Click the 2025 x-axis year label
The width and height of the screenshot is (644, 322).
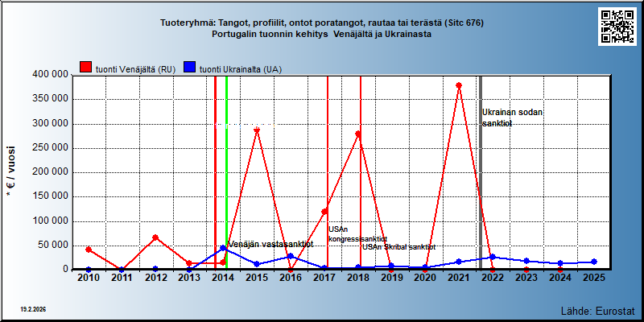(593, 278)
